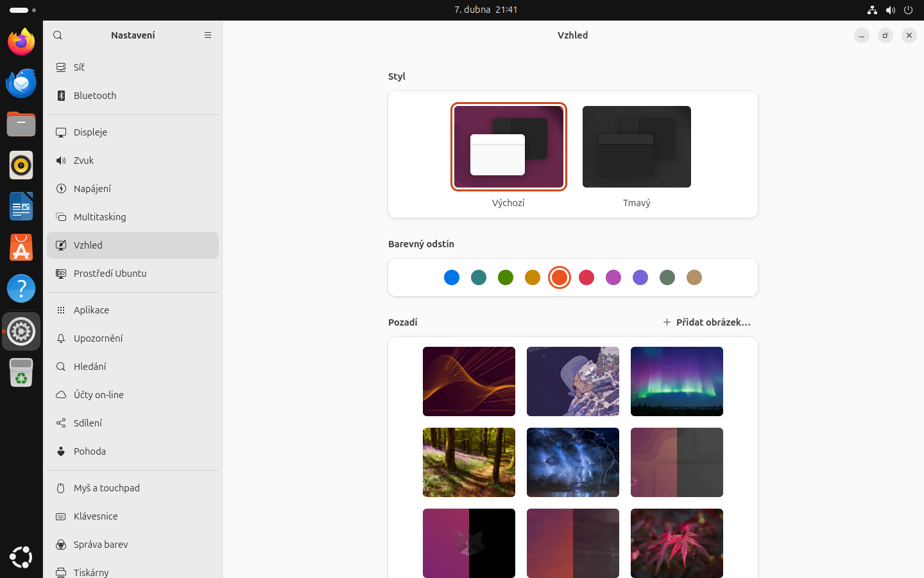Select the Výchozí light style
This screenshot has width=924, height=578.
(508, 147)
